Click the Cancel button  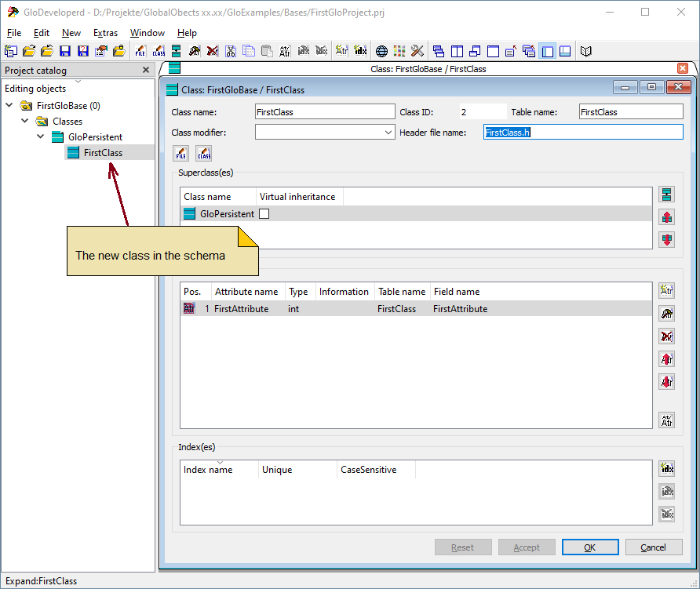pyautogui.click(x=653, y=547)
